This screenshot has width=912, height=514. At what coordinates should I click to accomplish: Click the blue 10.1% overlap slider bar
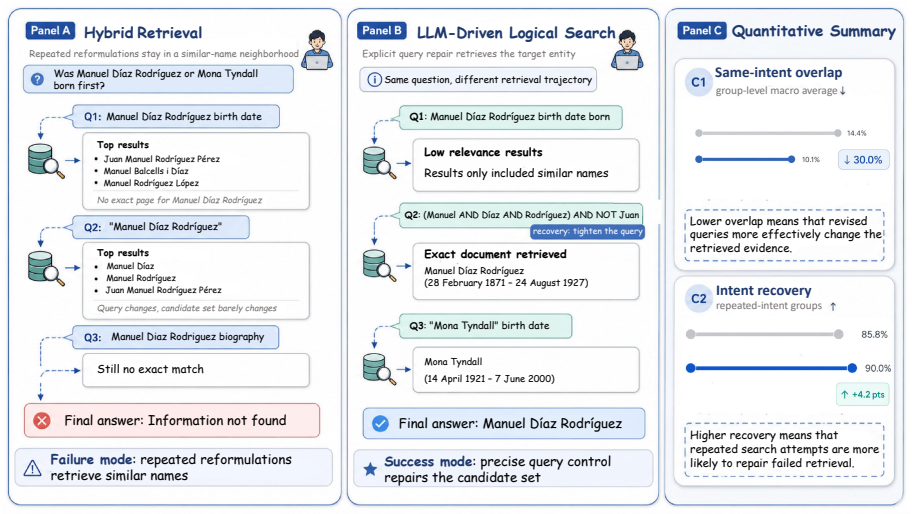745,159
